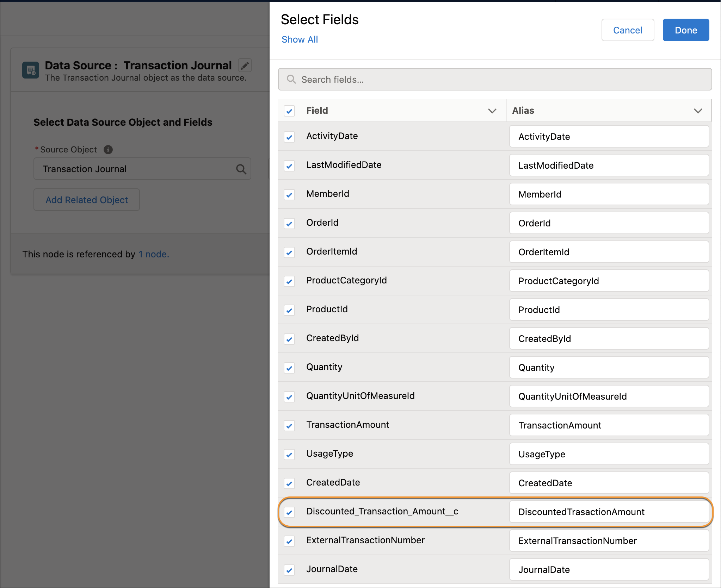The height and width of the screenshot is (588, 721).
Task: Click the Add Related Object button
Action: [x=86, y=200]
